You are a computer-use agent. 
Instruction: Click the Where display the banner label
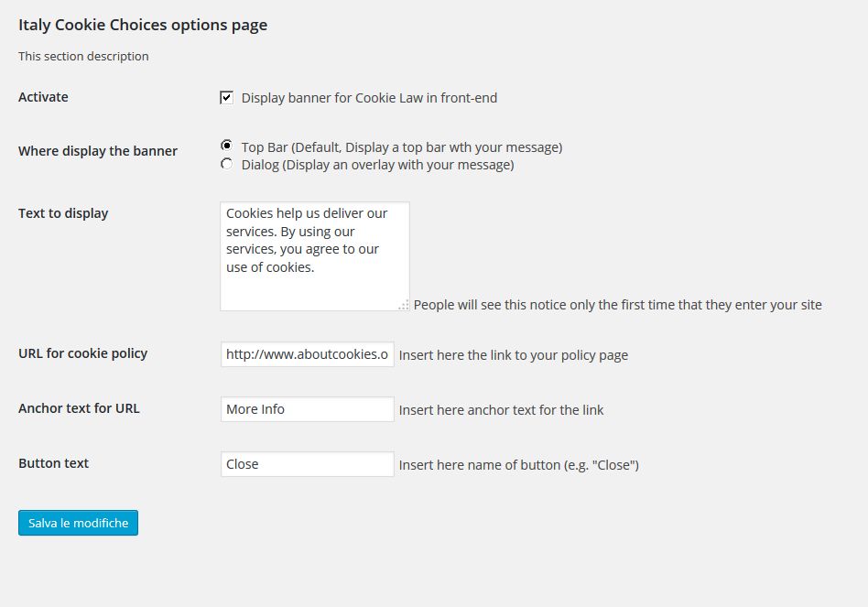coord(98,151)
